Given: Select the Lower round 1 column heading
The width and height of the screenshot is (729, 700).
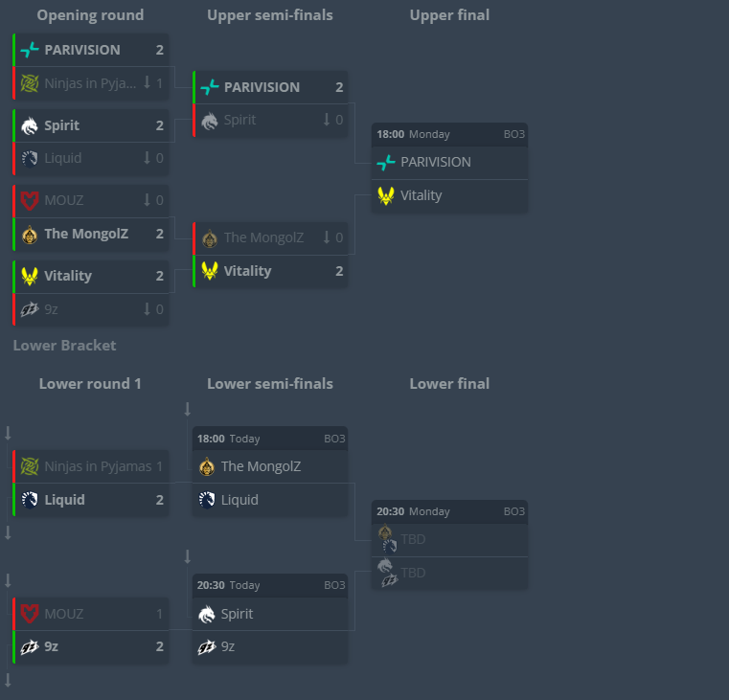Looking at the screenshot, I should tap(90, 384).
